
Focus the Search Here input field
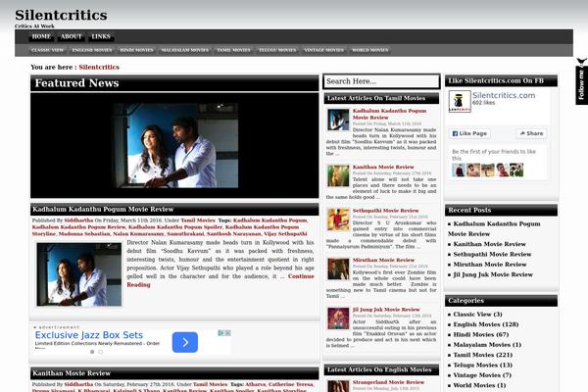[x=381, y=81]
